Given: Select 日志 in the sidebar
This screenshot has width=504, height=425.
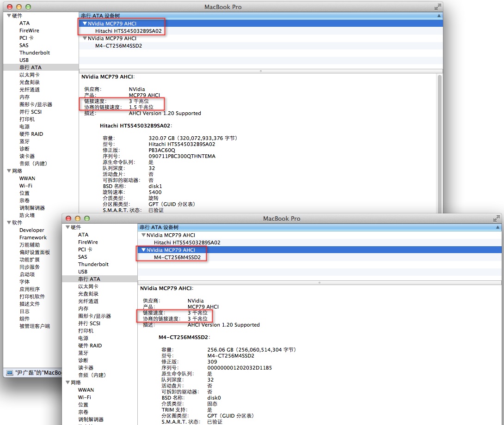Looking at the screenshot, I should point(25,311).
